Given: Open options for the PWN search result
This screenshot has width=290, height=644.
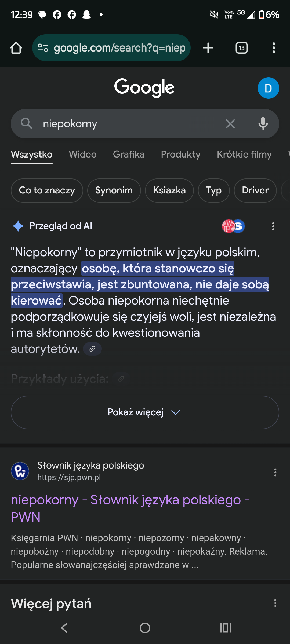Looking at the screenshot, I should coord(275,472).
